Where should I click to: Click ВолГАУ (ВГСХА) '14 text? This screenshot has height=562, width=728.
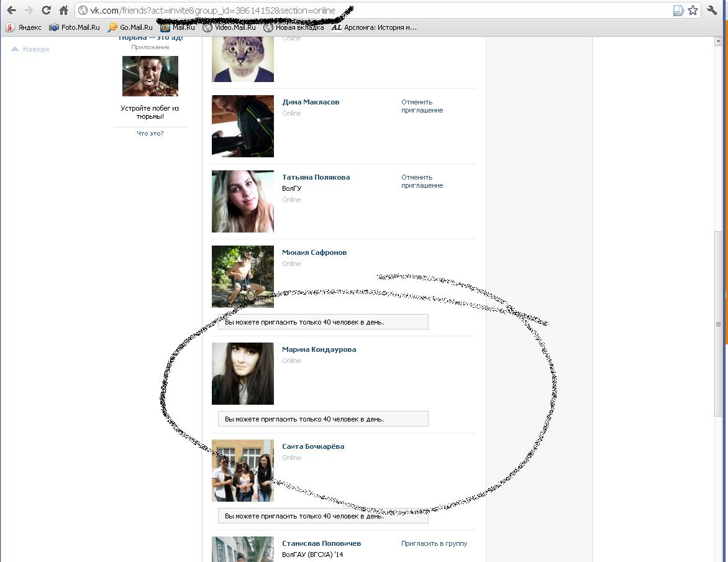pyautogui.click(x=312, y=555)
